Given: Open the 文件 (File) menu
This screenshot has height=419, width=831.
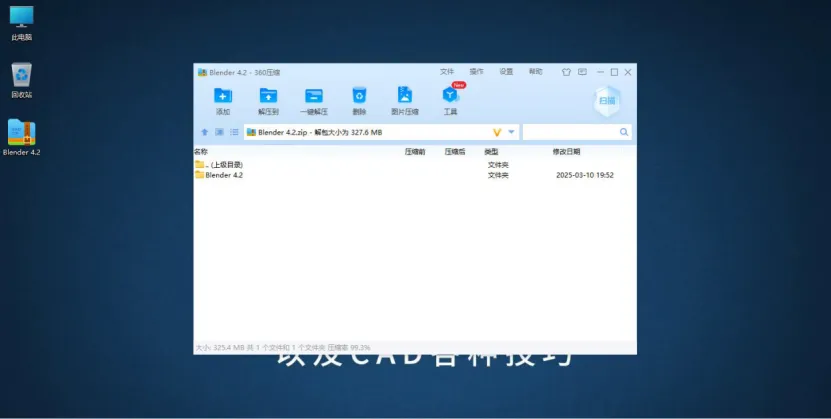Looking at the screenshot, I should 447,72.
